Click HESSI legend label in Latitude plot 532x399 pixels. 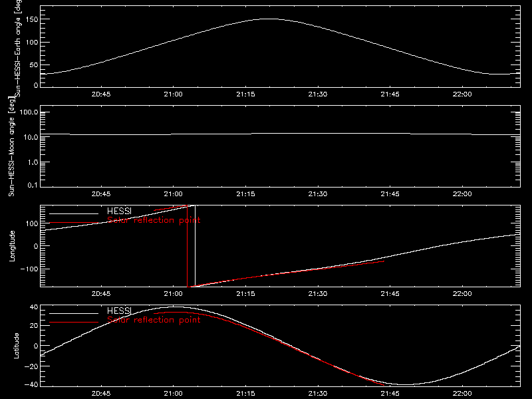click(x=119, y=311)
